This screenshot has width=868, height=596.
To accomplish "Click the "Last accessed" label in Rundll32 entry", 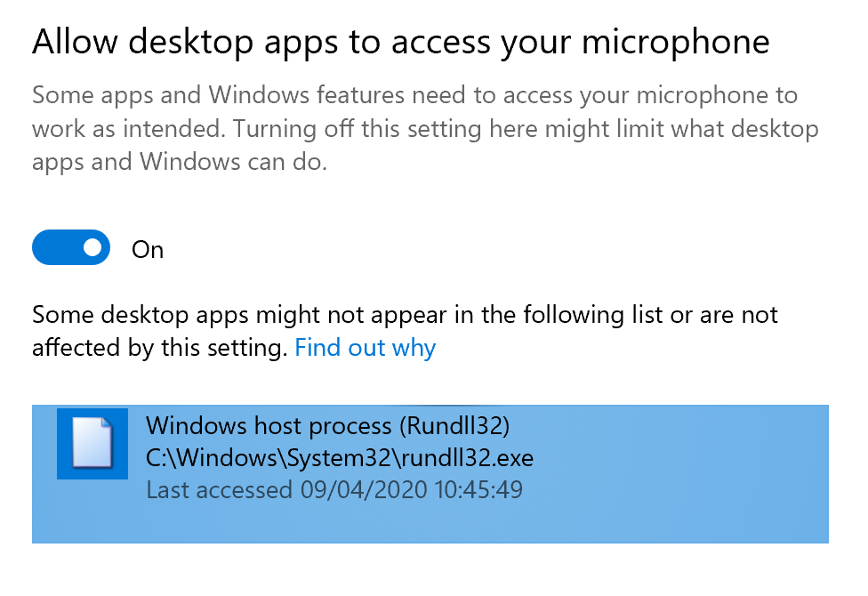I will [x=219, y=489].
